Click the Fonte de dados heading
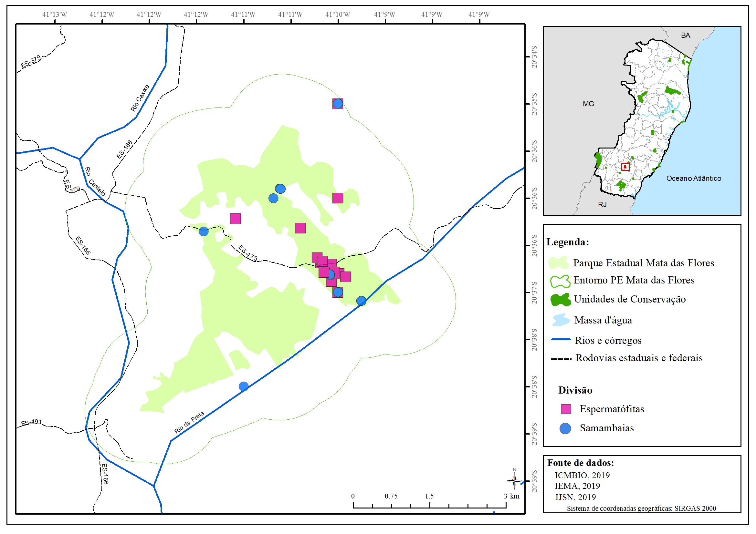The height and width of the screenshot is (534, 756). click(x=581, y=463)
